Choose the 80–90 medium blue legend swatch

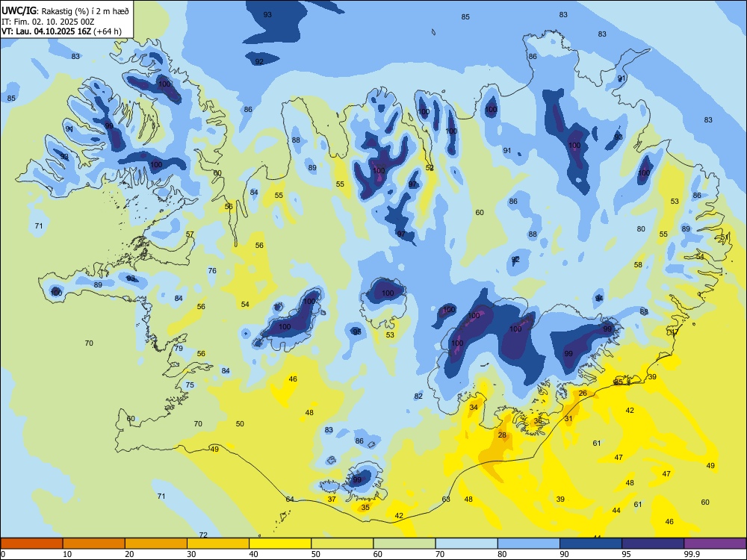tap(529, 544)
